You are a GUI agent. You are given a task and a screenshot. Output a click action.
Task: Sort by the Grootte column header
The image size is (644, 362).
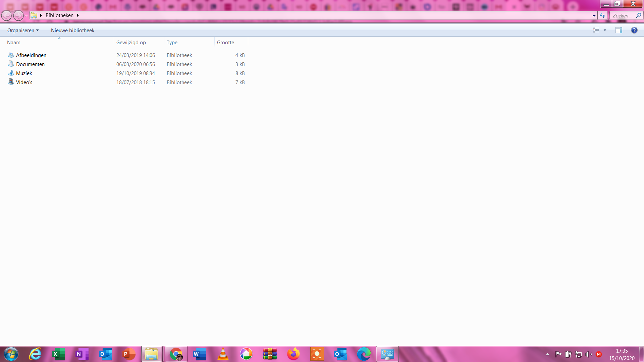tap(225, 43)
